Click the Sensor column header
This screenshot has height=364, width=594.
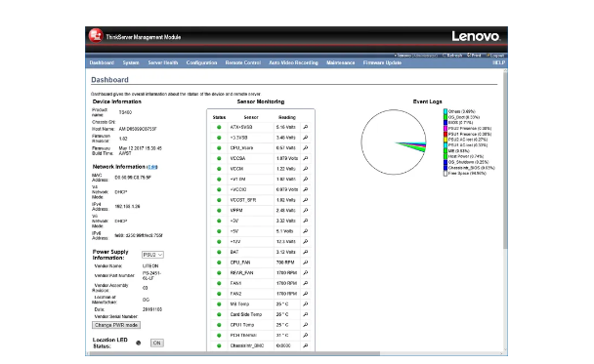pos(251,117)
